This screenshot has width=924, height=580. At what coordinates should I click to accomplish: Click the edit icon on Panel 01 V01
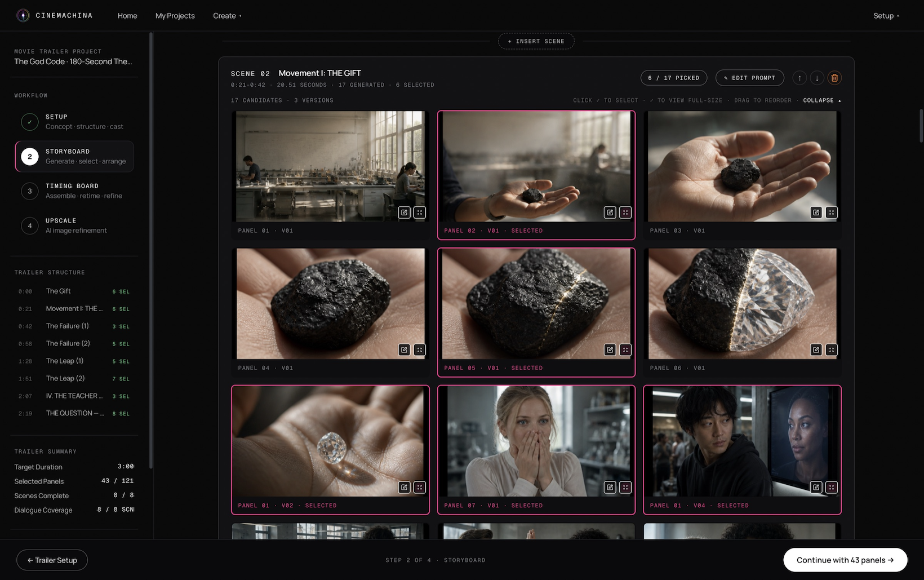[x=404, y=212]
